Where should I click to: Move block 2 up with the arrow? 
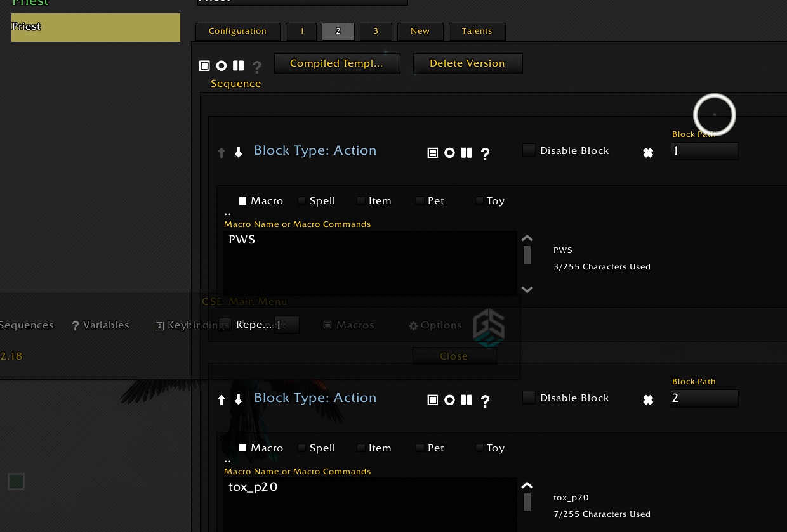click(222, 399)
